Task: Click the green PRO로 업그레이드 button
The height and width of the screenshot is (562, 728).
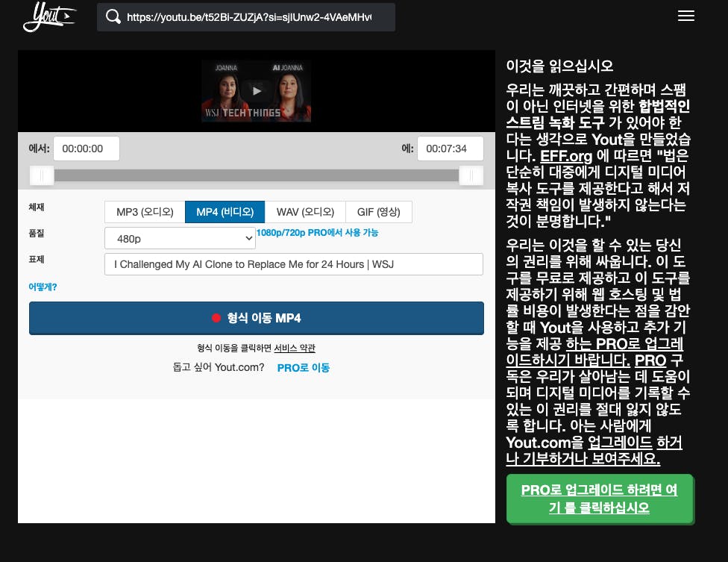Action: [600, 499]
